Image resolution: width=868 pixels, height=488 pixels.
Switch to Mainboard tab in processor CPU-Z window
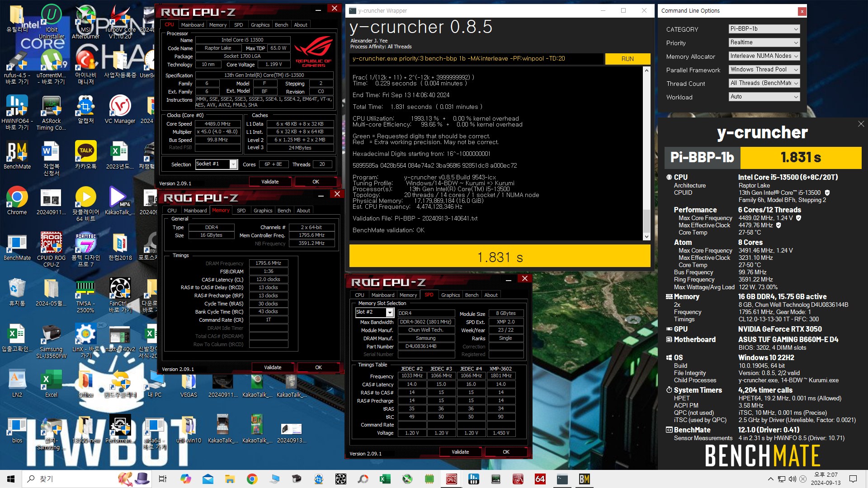(193, 25)
